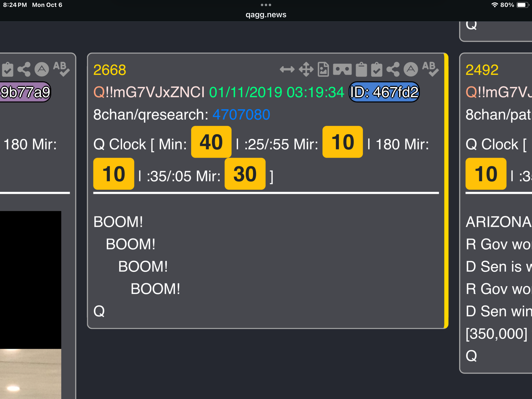
Task: Click the four-way move arrows icon
Action: coord(306,69)
